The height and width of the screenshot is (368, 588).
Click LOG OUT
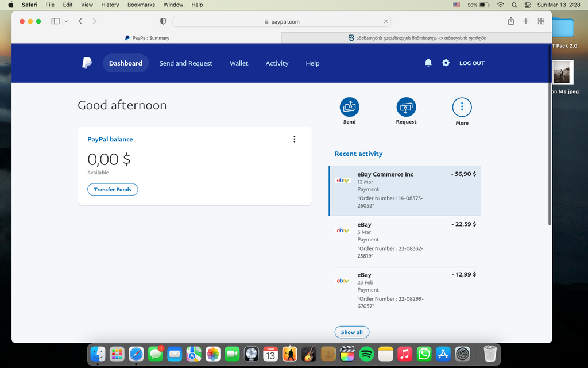pos(472,63)
